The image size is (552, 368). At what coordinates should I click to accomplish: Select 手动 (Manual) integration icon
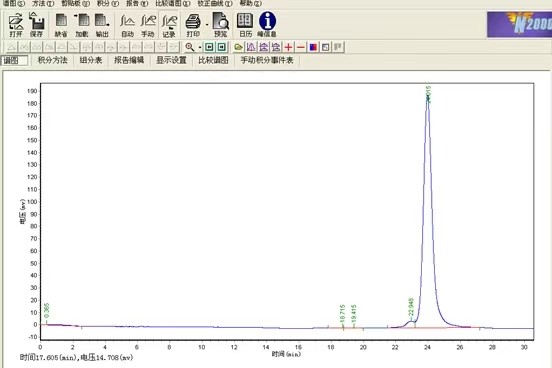(x=148, y=25)
